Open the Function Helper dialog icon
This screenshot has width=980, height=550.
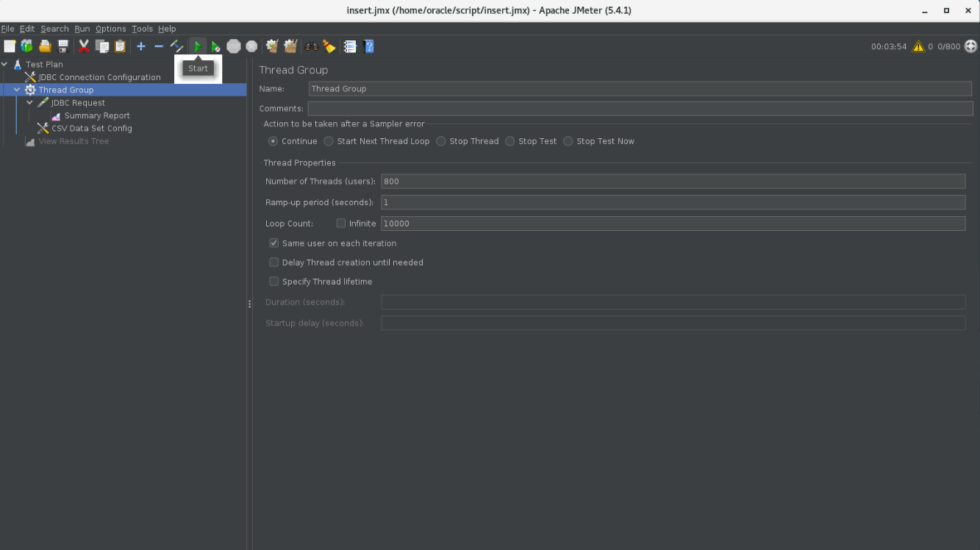click(351, 46)
